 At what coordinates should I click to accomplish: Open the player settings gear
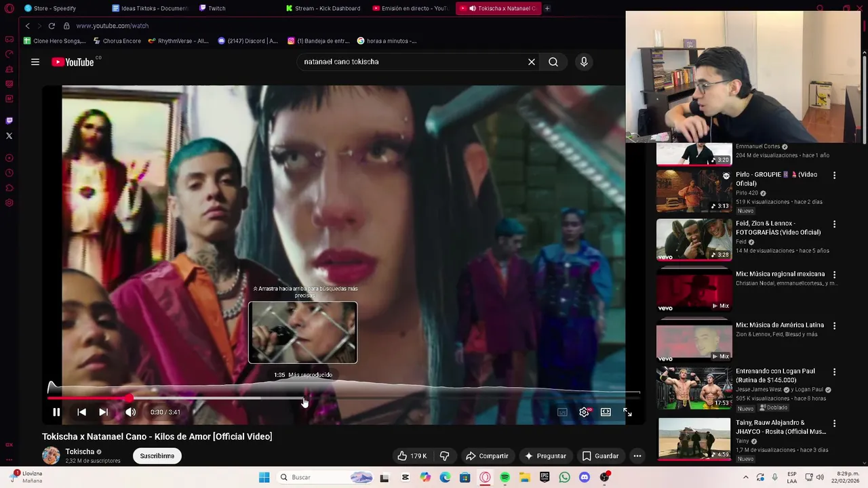585,412
